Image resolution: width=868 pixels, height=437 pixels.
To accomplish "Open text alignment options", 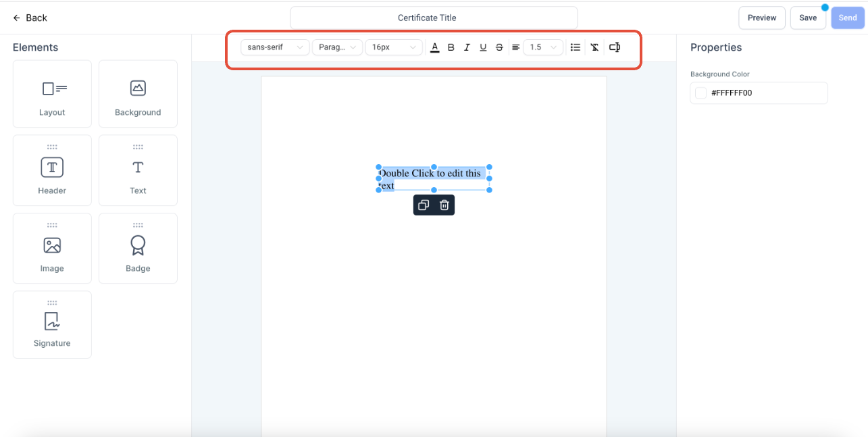I will click(515, 47).
